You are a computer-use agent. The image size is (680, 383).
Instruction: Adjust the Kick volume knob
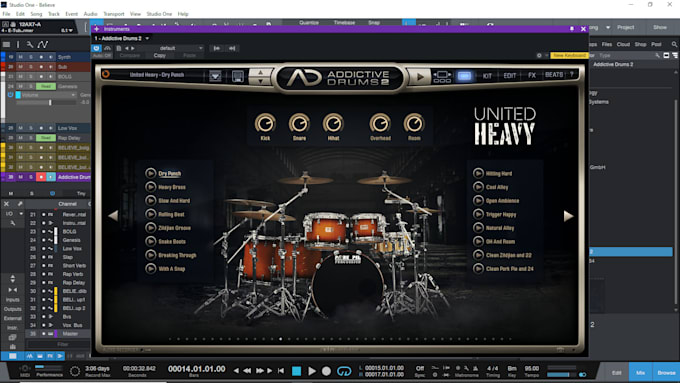265,124
